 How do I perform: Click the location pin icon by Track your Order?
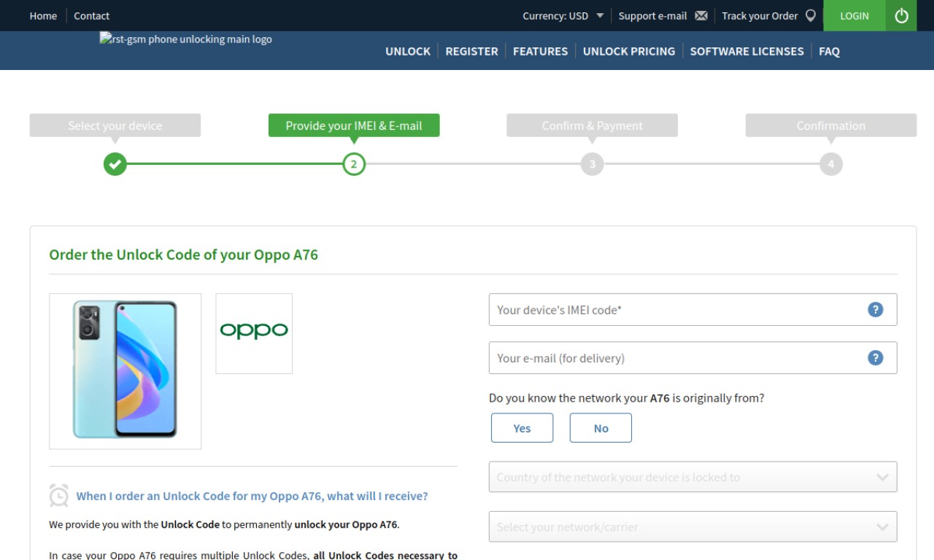[x=811, y=15]
